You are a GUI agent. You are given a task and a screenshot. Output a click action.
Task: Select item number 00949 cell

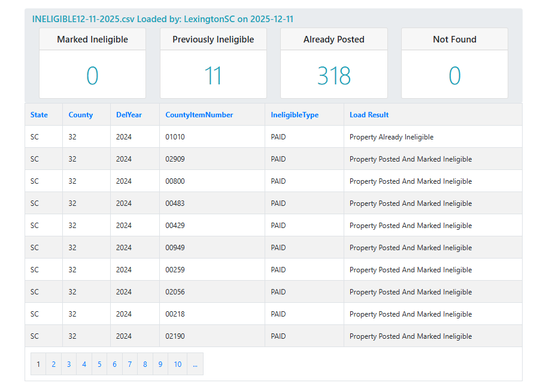[213, 248]
